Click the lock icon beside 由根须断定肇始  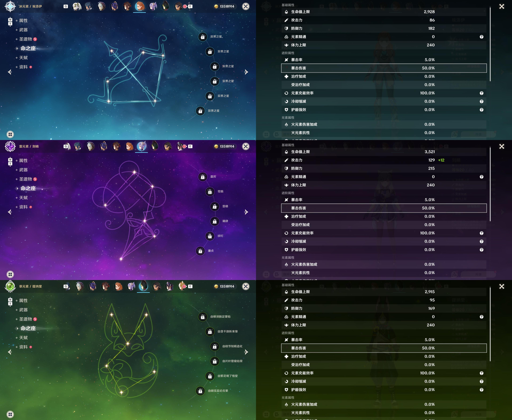click(203, 317)
